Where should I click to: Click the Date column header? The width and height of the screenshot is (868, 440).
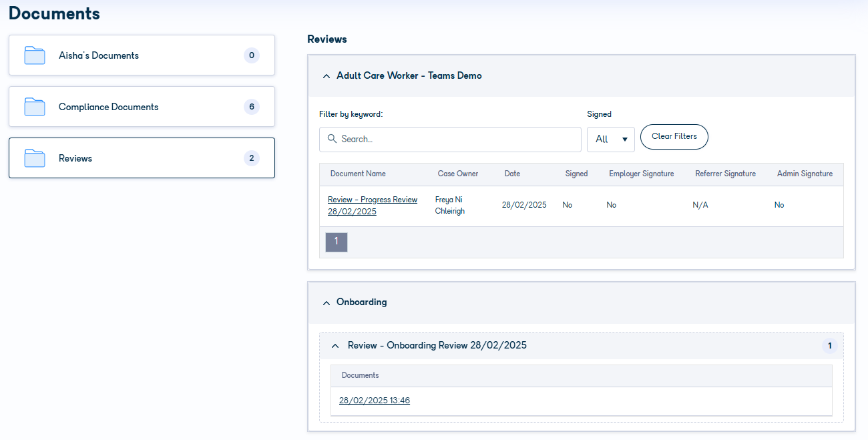[512, 174]
